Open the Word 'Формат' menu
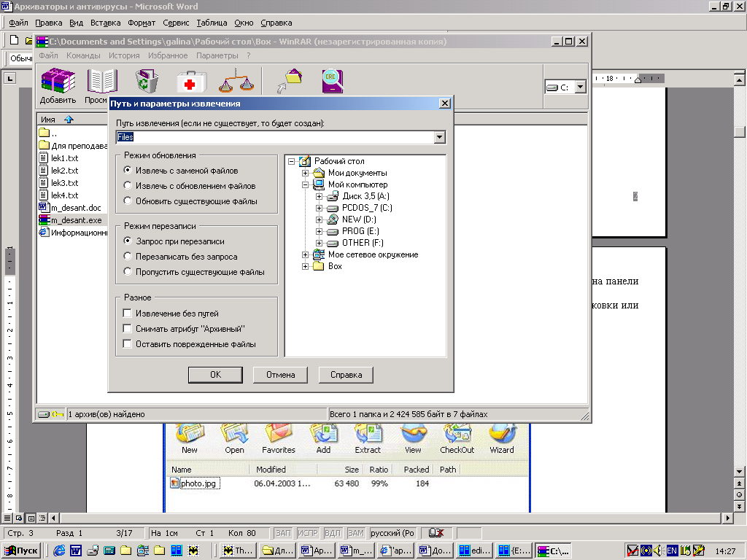 tap(142, 23)
